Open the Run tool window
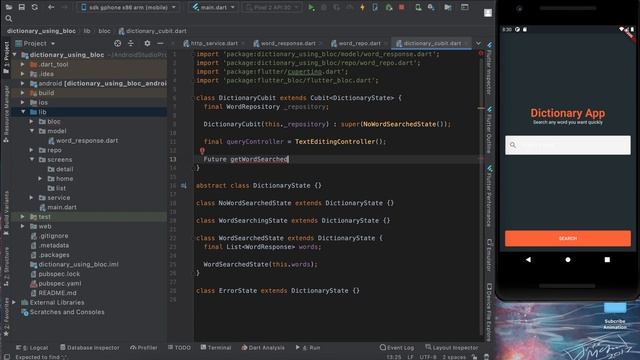This screenshot has width=640, height=360. coord(308,347)
